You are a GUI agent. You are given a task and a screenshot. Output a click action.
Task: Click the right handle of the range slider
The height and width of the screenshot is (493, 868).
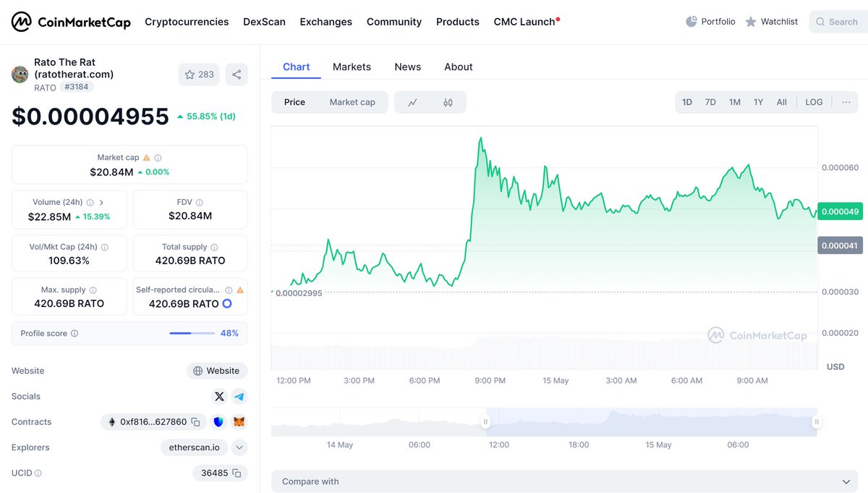[817, 421]
